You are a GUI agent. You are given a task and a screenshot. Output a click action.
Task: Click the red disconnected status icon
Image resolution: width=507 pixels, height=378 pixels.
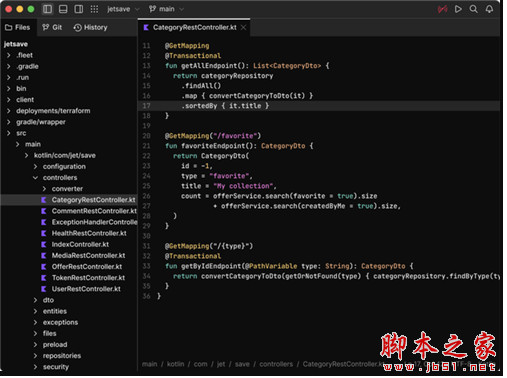click(x=442, y=9)
